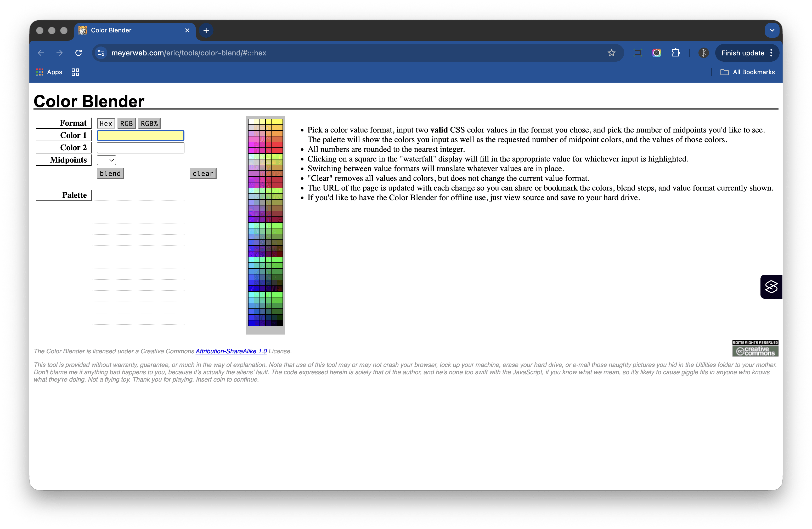Click the blend button
Image resolution: width=812 pixels, height=529 pixels.
(x=110, y=174)
